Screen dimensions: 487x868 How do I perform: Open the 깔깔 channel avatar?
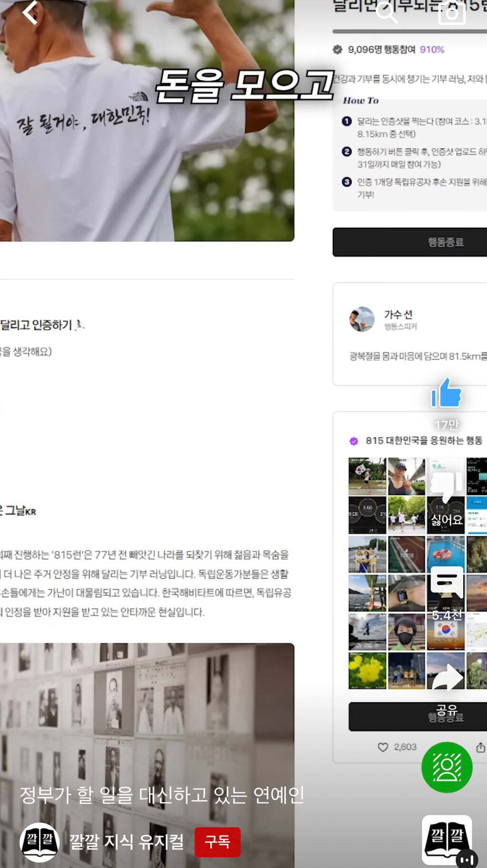point(39,842)
